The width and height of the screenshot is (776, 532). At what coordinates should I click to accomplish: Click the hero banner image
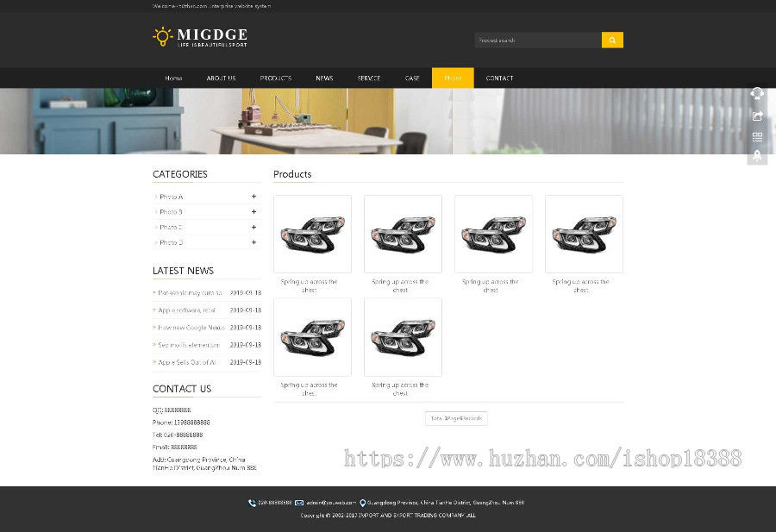tap(388, 122)
